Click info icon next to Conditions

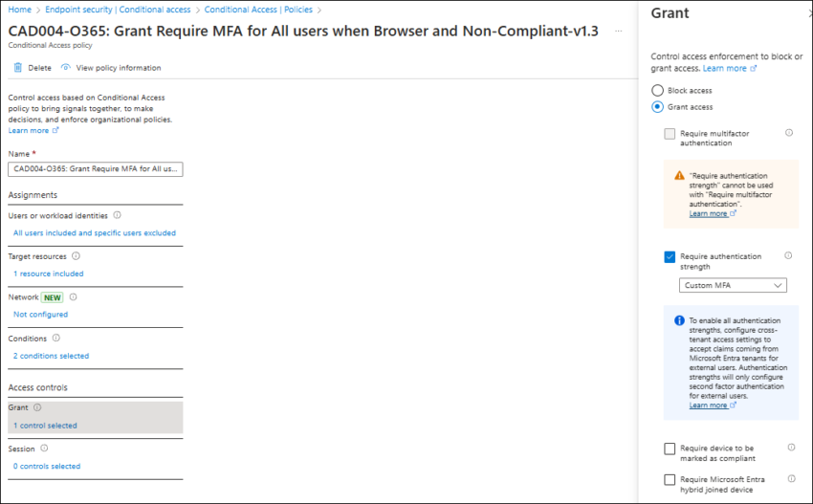[55, 338]
